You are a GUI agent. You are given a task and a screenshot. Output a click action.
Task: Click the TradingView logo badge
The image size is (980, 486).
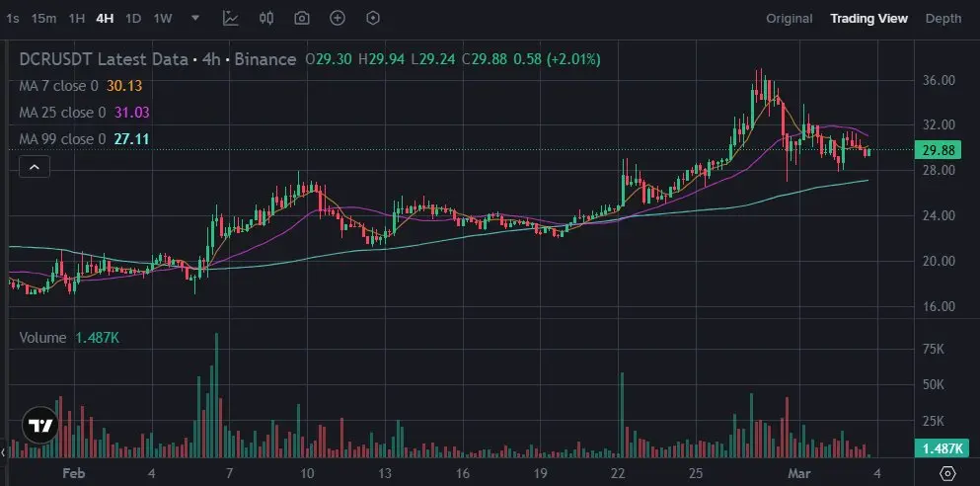[40, 426]
